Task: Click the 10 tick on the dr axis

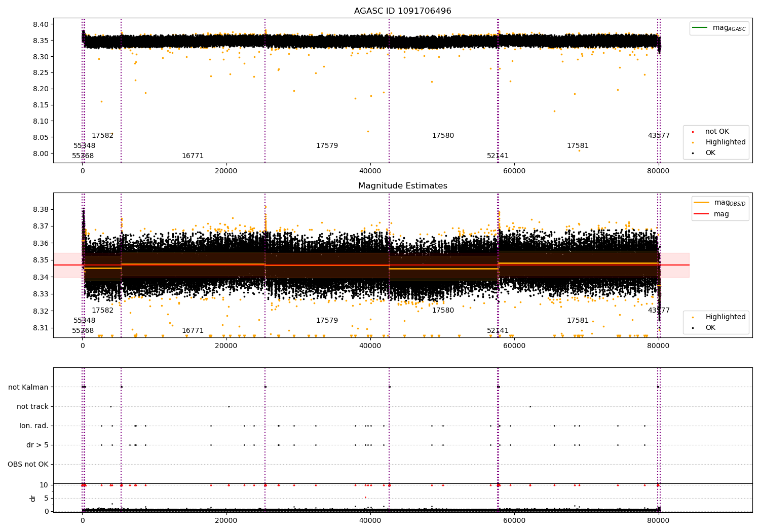Action: point(44,485)
